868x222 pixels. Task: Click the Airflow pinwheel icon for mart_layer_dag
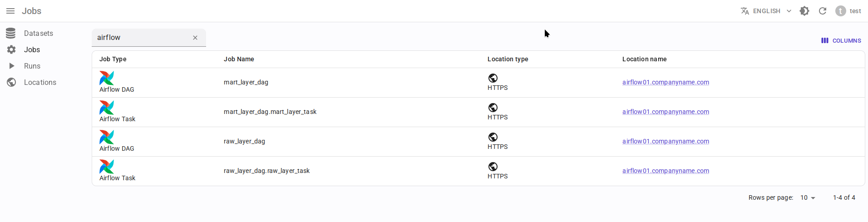click(x=107, y=78)
